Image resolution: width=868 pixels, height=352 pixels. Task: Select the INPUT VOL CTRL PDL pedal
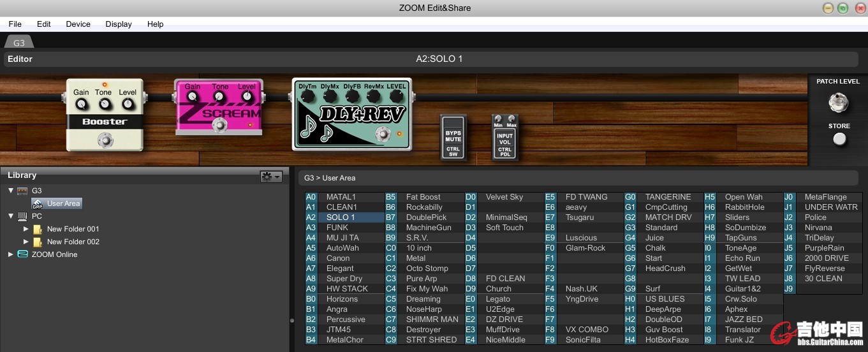point(505,136)
